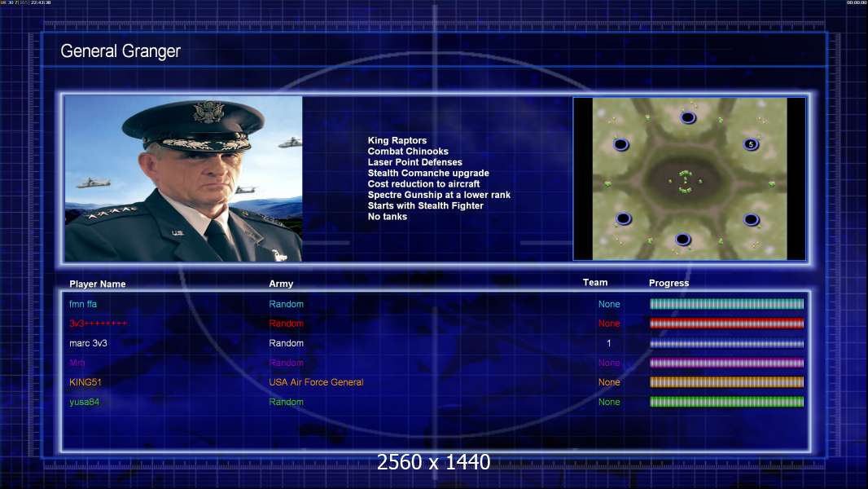Click Starts with Stealth Fighter line
Image resolution: width=868 pixels, height=489 pixels.
click(x=425, y=205)
